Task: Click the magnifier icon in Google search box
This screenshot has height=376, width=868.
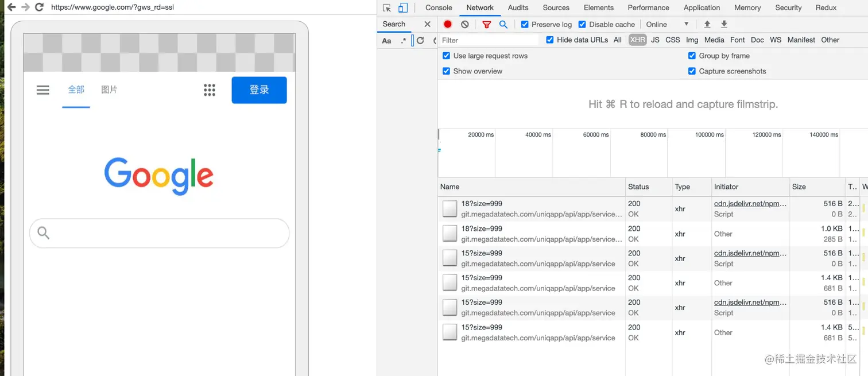Action: (x=43, y=232)
